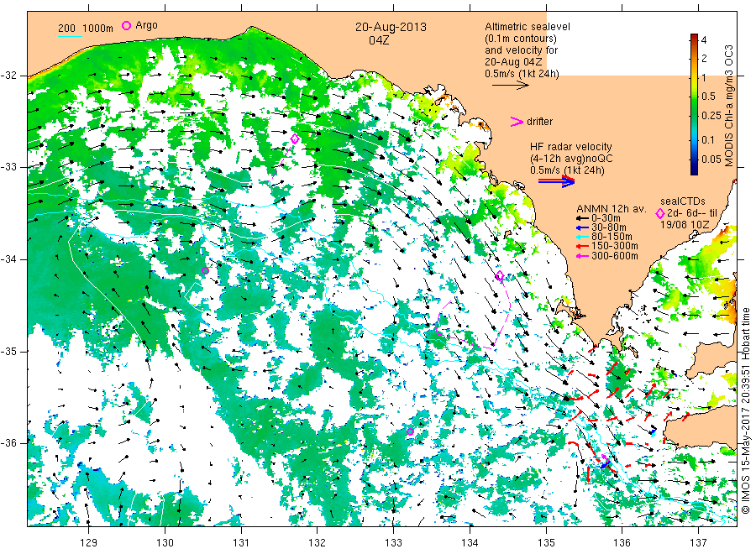Screen dimensions: 756x554
Task: Click the magenta Argo circle in the legend
Action: pos(126,25)
